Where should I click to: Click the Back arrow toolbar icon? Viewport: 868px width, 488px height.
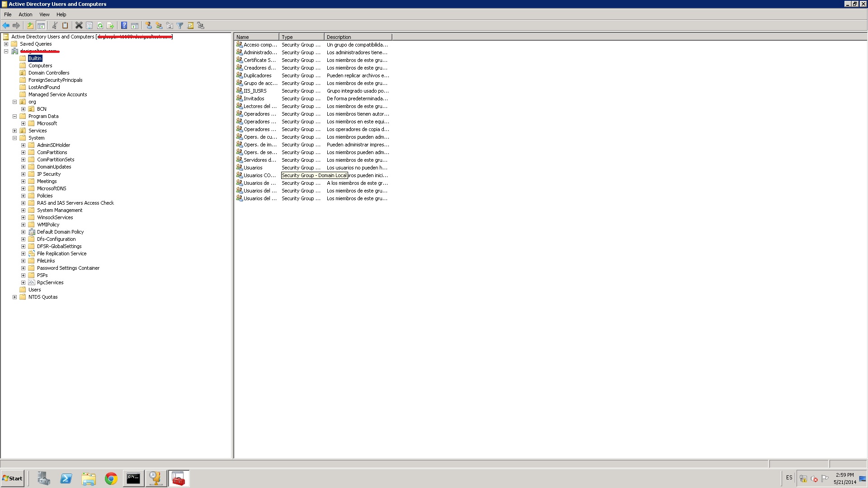click(6, 26)
